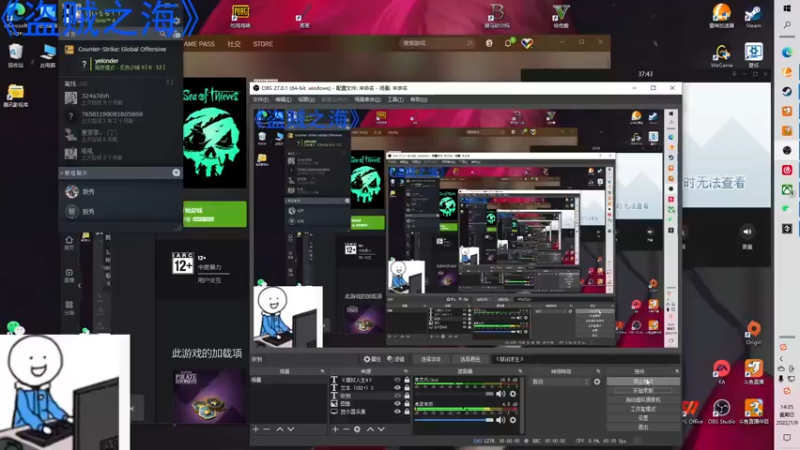Mute the 桌面音频 audio track
Viewport: 800px width, 450px height.
coord(501,420)
